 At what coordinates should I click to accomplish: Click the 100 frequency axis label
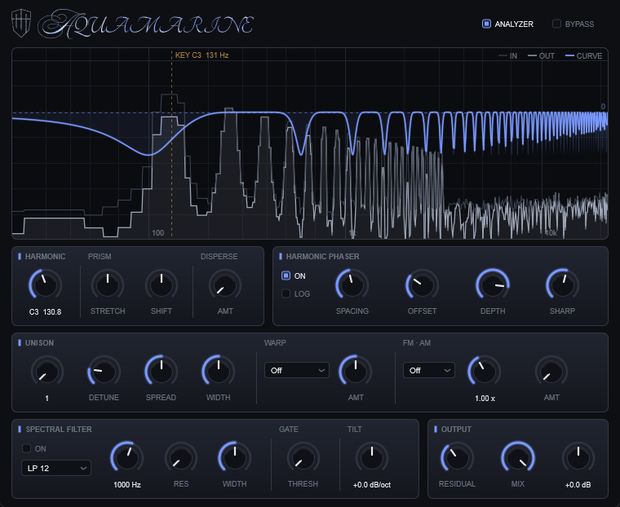[158, 233]
